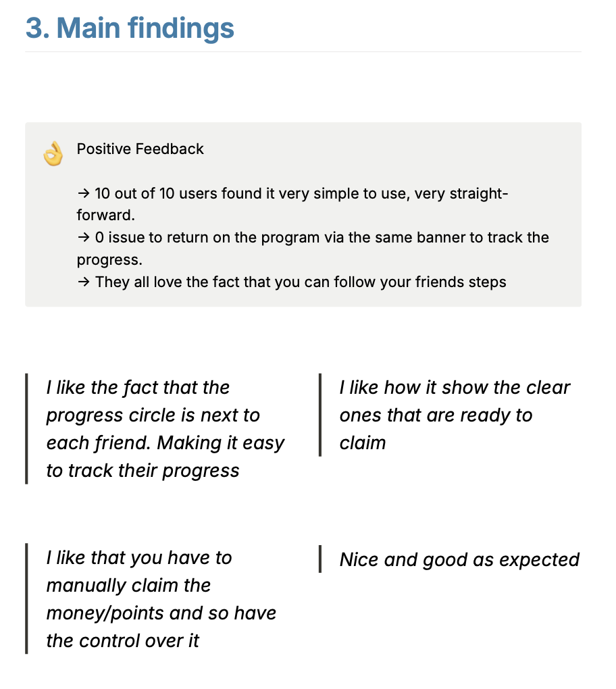The width and height of the screenshot is (616, 689).
Task: Click the OK hand emoji icon
Action: click(53, 154)
